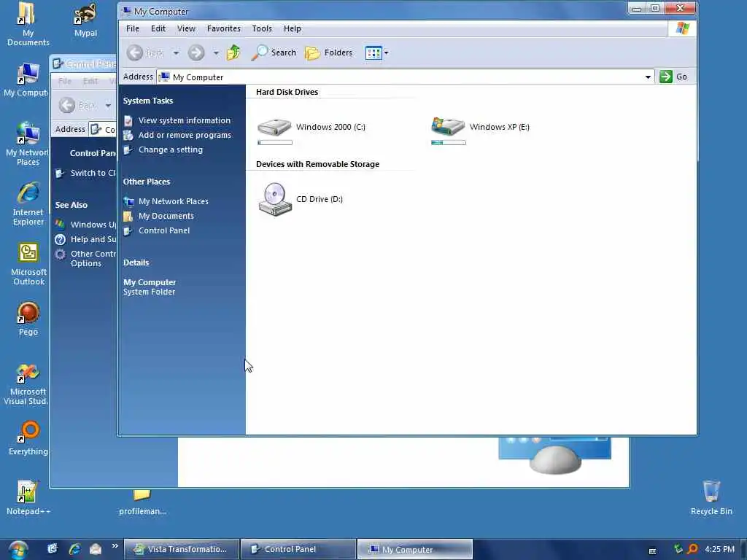Click the Go button beside address bar
The width and height of the screenshot is (747, 560).
673,77
